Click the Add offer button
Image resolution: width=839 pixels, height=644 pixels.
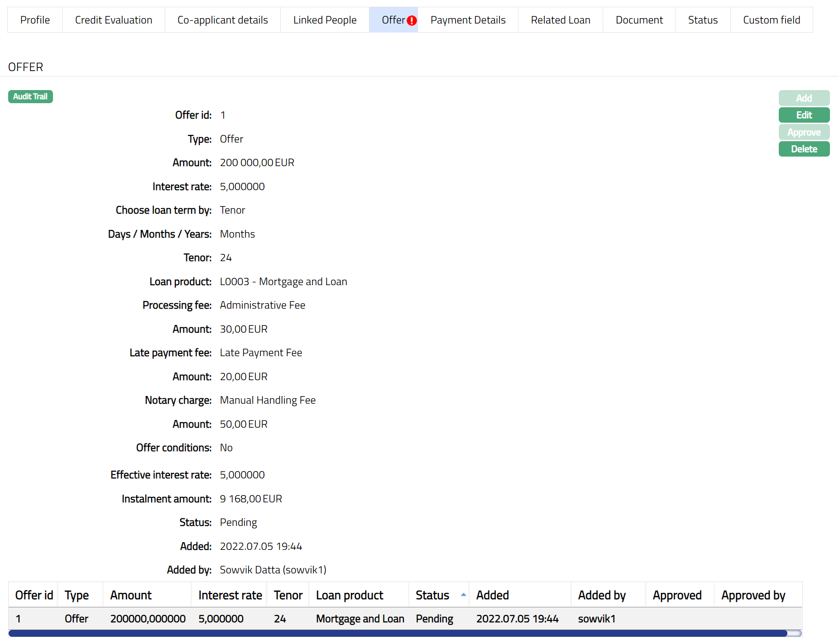point(804,98)
